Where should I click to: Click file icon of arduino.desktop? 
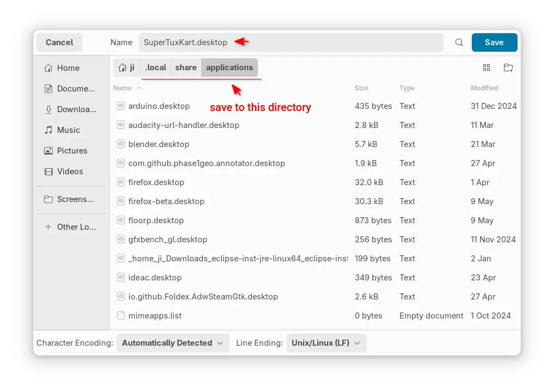click(121, 106)
